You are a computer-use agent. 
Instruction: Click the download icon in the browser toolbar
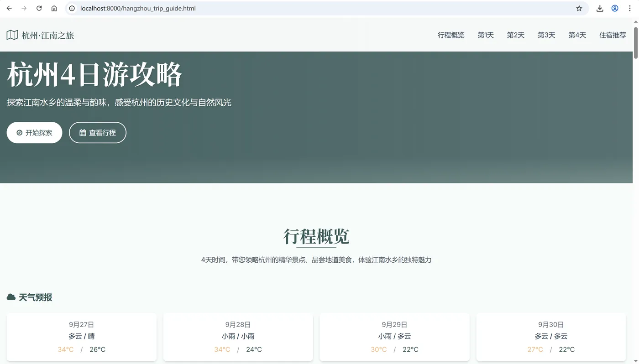coord(600,8)
